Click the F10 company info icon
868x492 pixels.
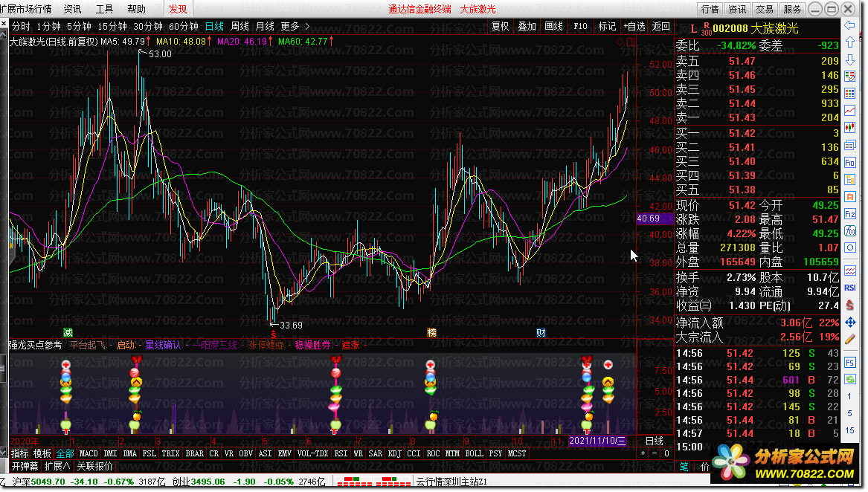click(x=849, y=163)
